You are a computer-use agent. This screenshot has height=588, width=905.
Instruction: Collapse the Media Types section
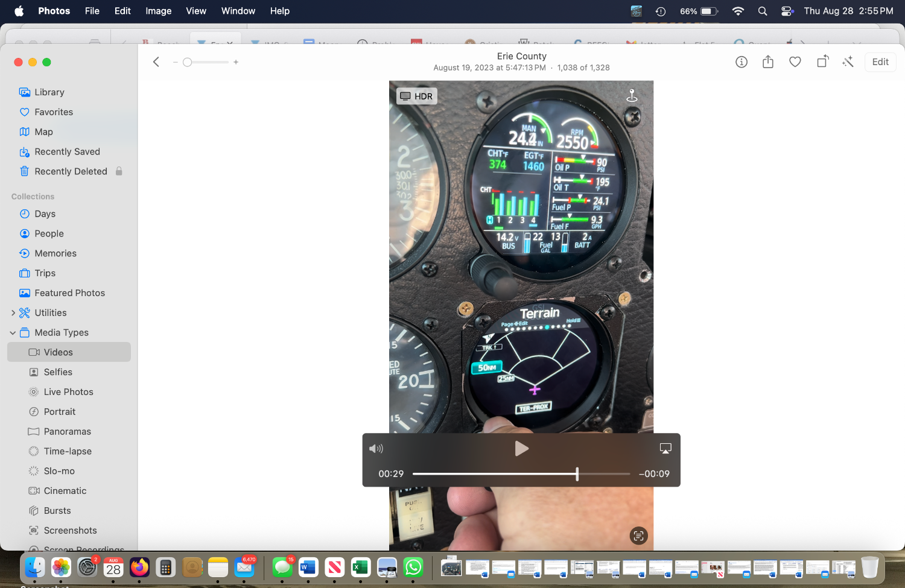click(13, 333)
